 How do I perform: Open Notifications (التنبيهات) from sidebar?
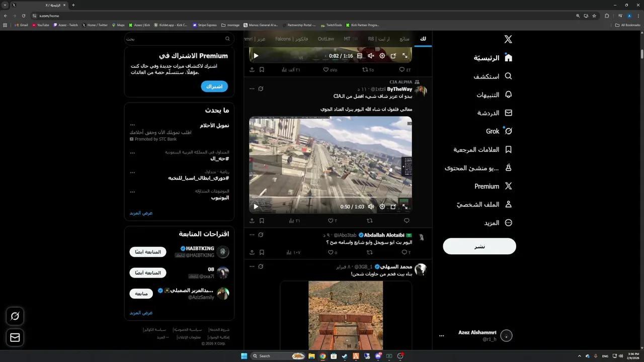pos(494,95)
